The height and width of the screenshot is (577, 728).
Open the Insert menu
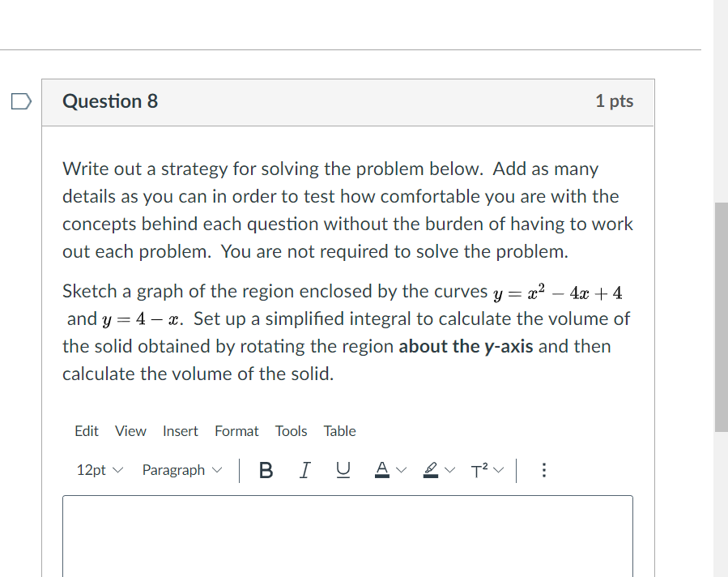coord(180,431)
